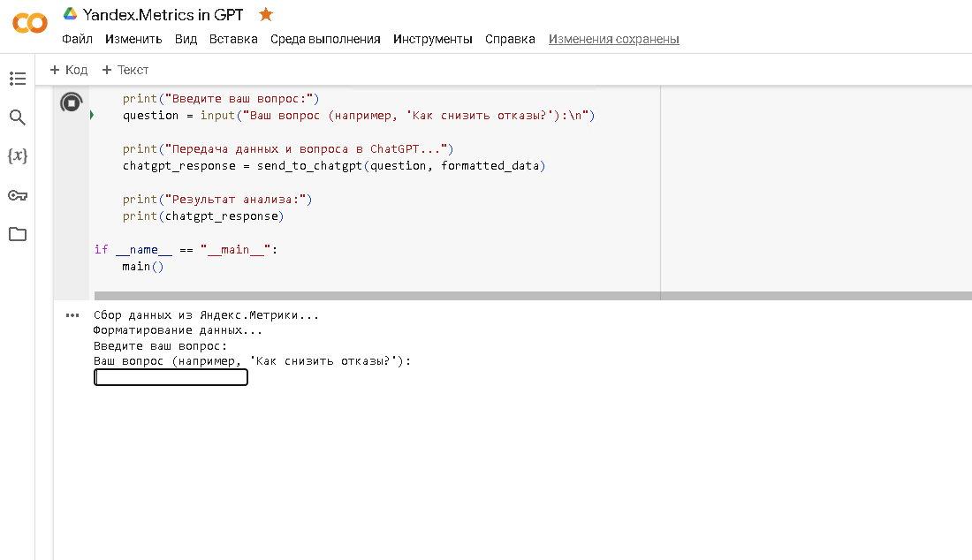
Task: Click the Изменения сохранены link
Action: 614,39
